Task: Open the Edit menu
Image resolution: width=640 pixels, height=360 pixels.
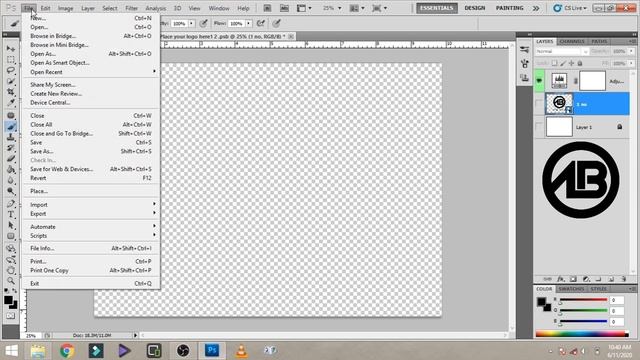Action: [x=45, y=8]
